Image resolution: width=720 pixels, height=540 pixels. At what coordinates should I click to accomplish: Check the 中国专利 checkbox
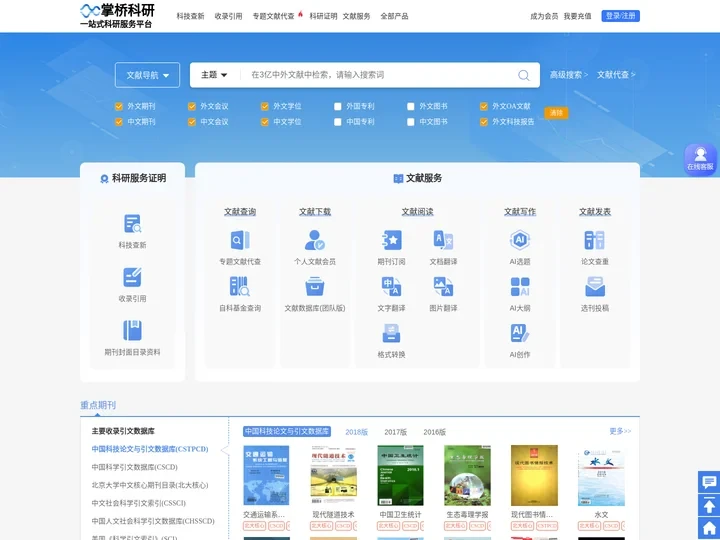[338, 122]
